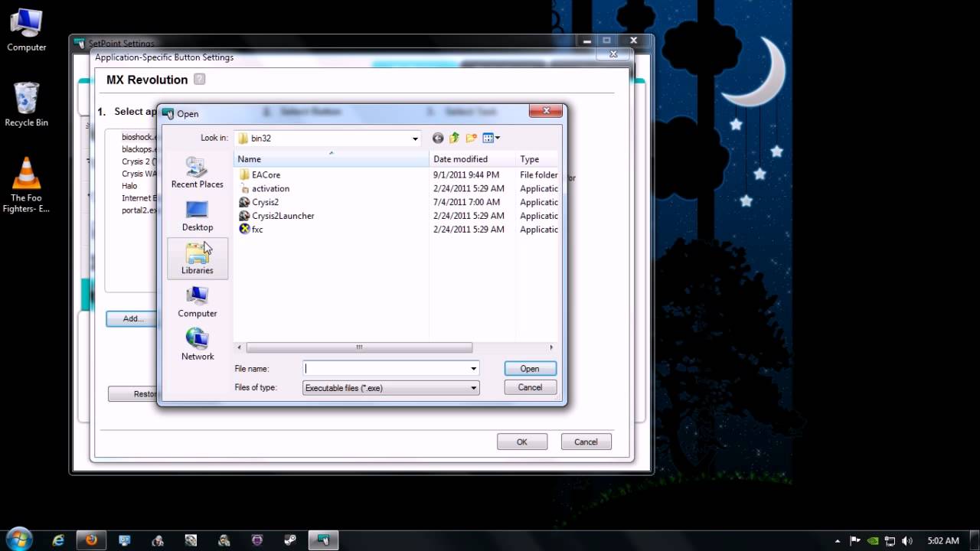980x551 pixels.
Task: Open Recent Places in the places bar
Action: pos(198,173)
